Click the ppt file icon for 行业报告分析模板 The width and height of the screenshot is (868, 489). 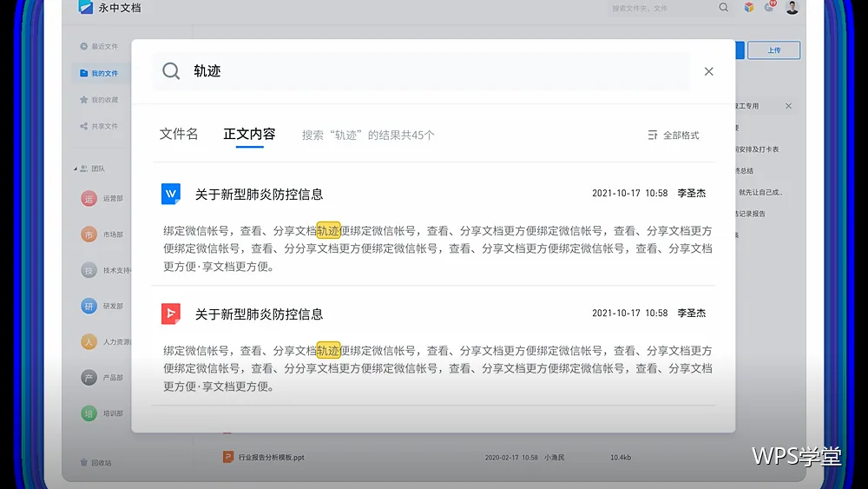click(227, 457)
